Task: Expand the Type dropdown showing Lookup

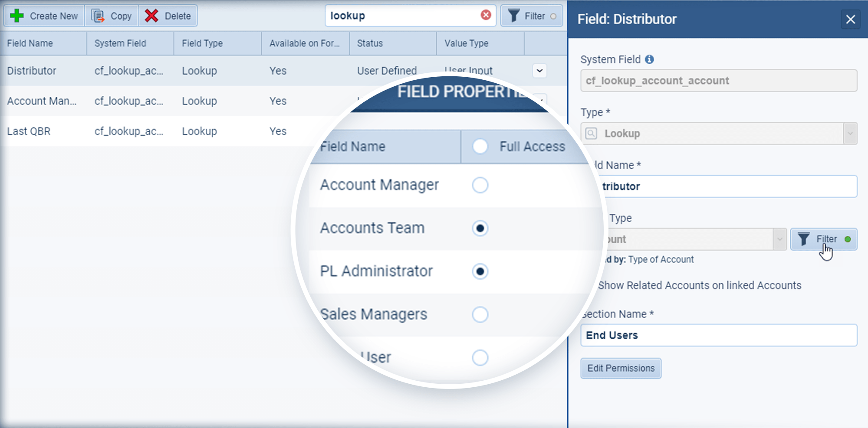Action: coord(850,133)
